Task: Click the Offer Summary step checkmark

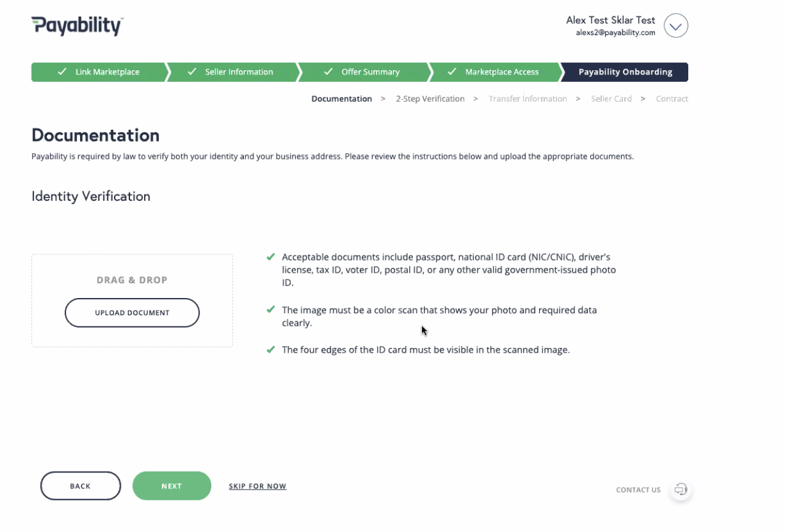Action: point(328,72)
